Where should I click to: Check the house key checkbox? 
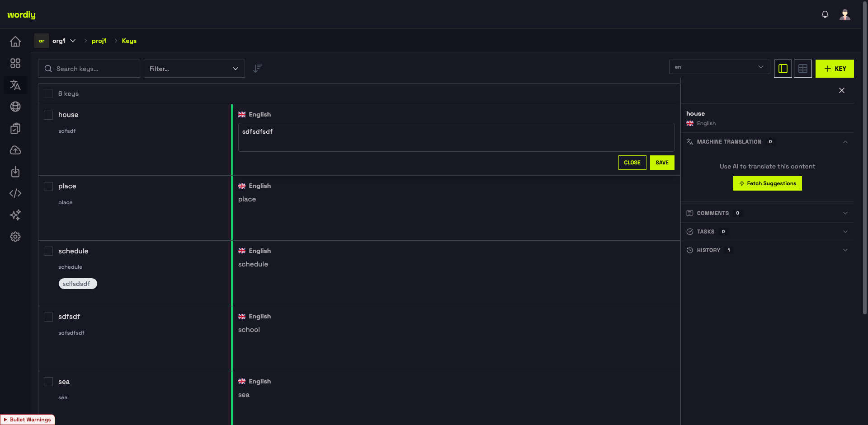(48, 115)
